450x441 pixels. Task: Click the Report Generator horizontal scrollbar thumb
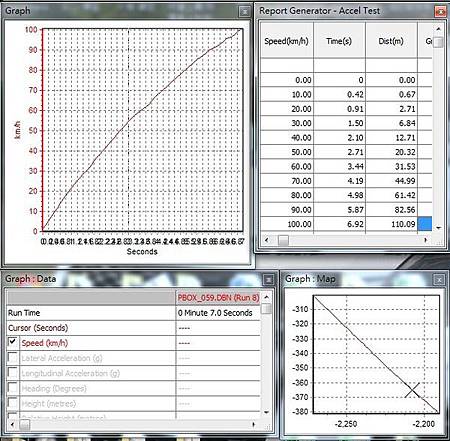[x=283, y=240]
